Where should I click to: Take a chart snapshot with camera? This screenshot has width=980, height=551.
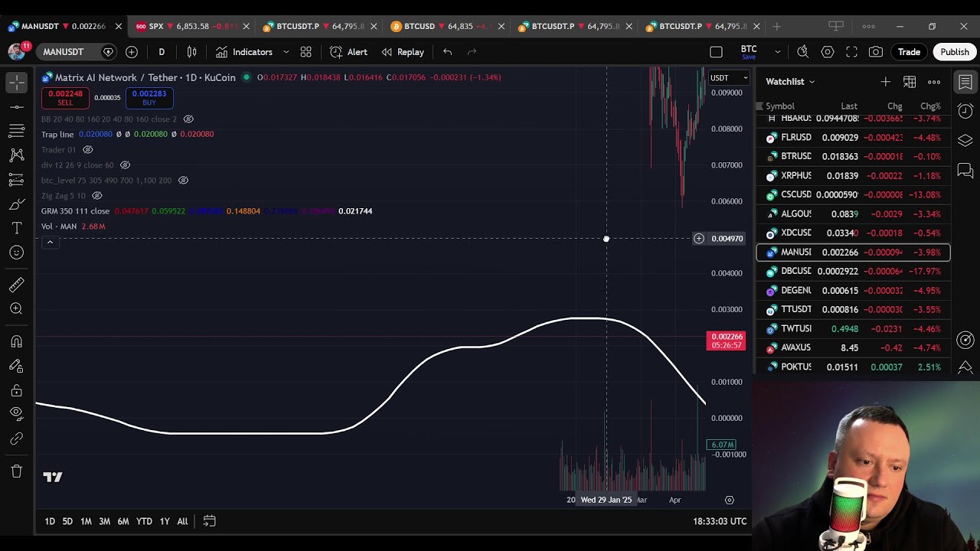click(x=876, y=52)
